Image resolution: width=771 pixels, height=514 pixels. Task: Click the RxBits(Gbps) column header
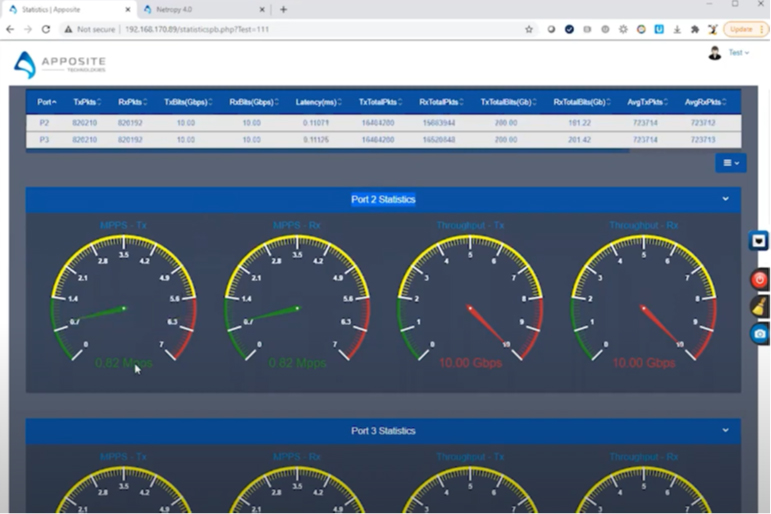click(x=254, y=102)
